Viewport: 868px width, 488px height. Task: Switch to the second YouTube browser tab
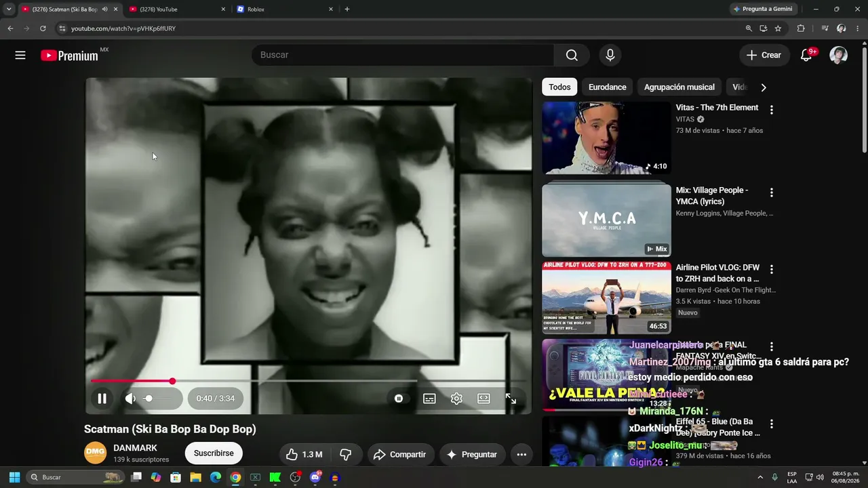(176, 9)
